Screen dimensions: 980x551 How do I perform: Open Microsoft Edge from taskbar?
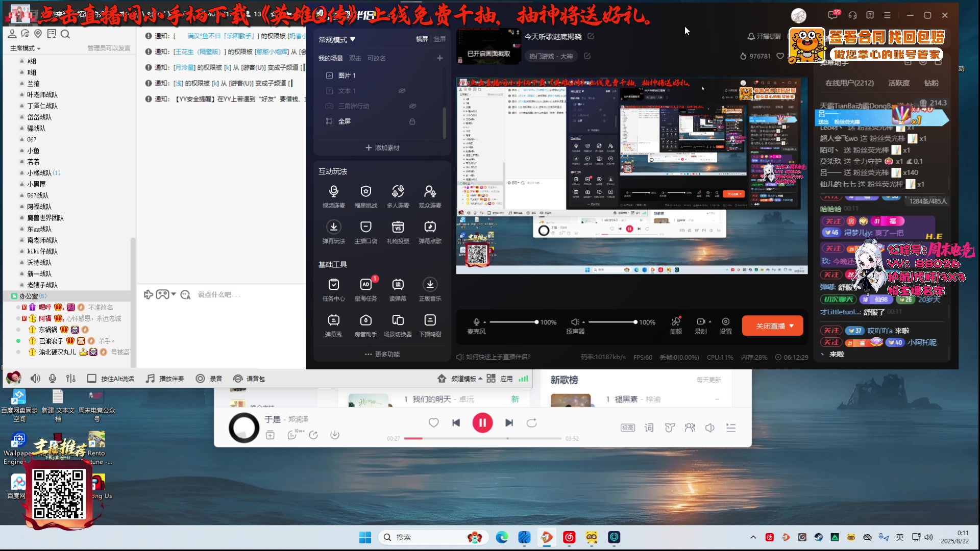[x=502, y=537]
